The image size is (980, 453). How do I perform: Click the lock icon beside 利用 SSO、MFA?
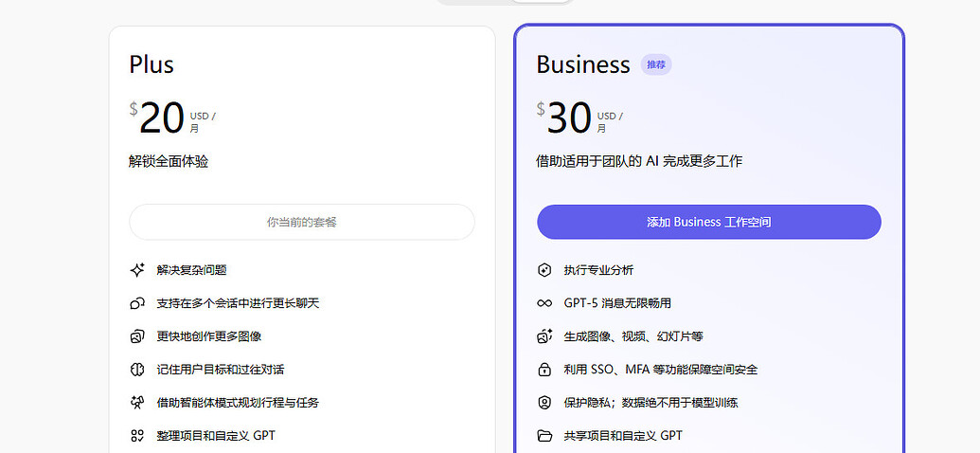[544, 370]
